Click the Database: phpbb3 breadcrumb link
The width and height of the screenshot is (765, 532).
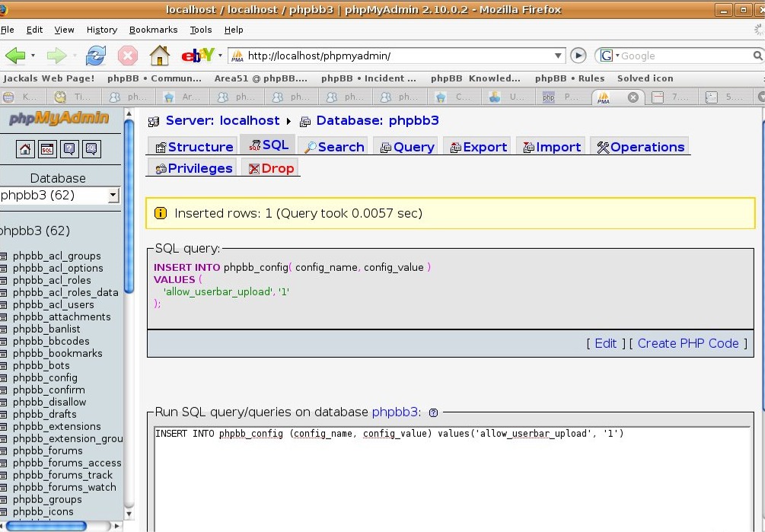[x=377, y=120]
